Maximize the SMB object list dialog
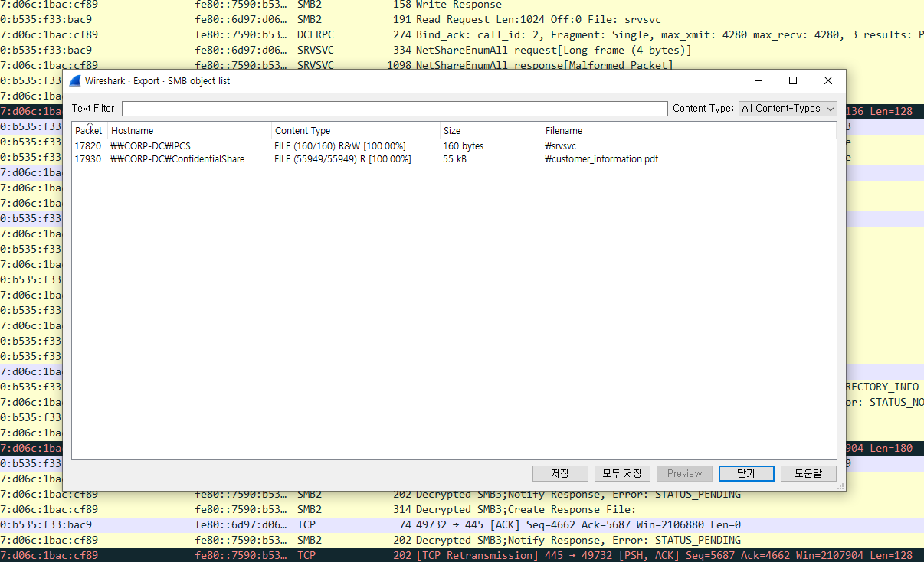 pyautogui.click(x=793, y=80)
